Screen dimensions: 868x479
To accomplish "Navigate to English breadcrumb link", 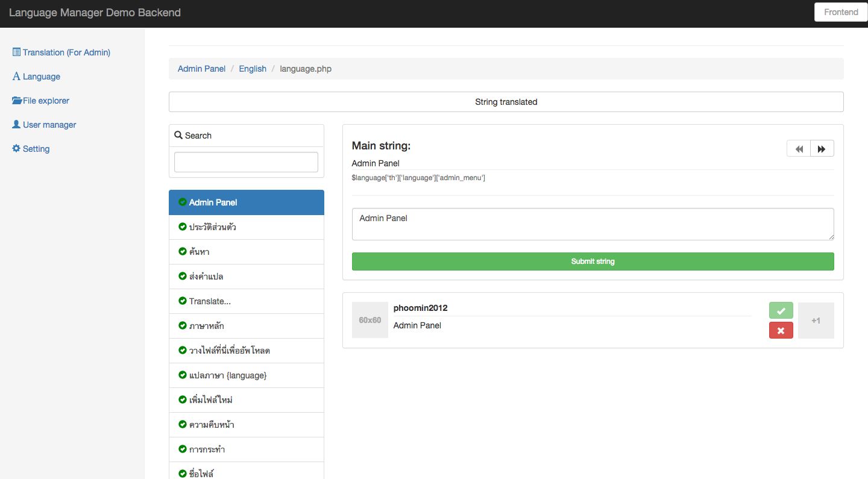I will tap(252, 69).
